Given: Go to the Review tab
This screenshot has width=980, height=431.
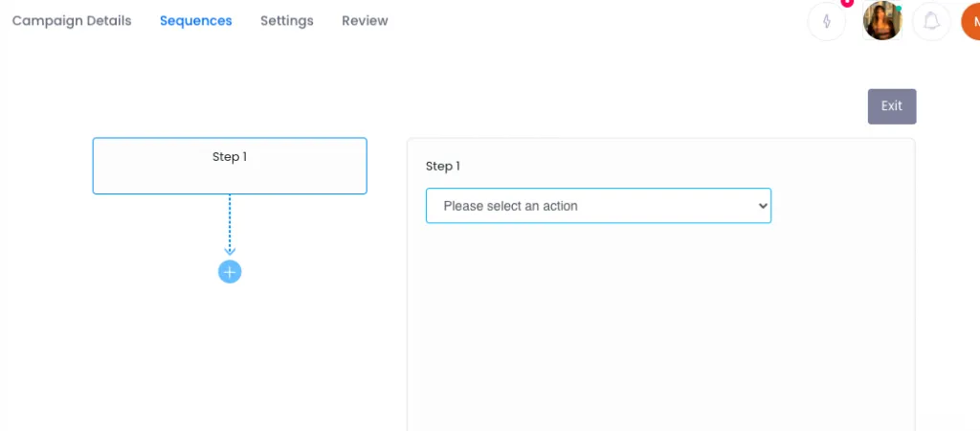Looking at the screenshot, I should coord(365,21).
